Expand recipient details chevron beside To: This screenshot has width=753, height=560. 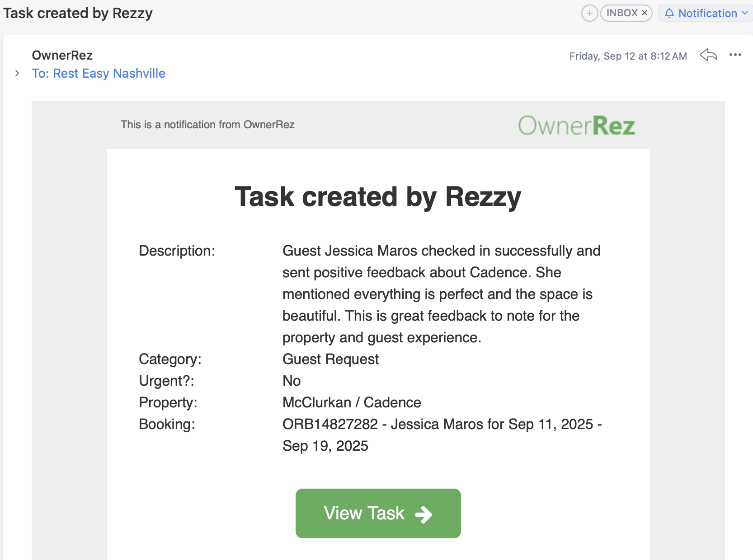(x=17, y=73)
